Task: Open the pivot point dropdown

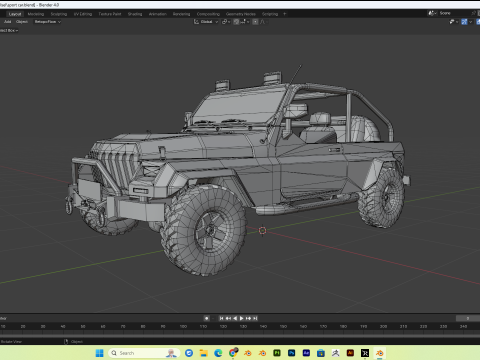Action: click(226, 22)
